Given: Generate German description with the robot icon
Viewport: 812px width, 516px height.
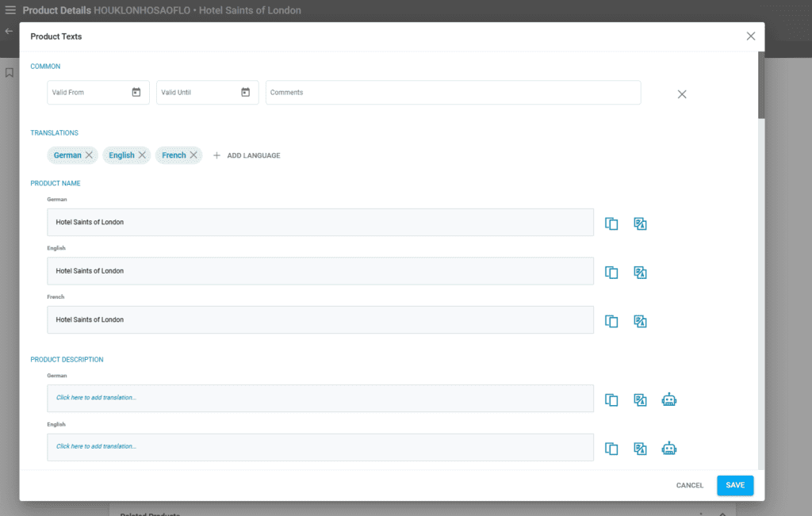Looking at the screenshot, I should tap(669, 399).
